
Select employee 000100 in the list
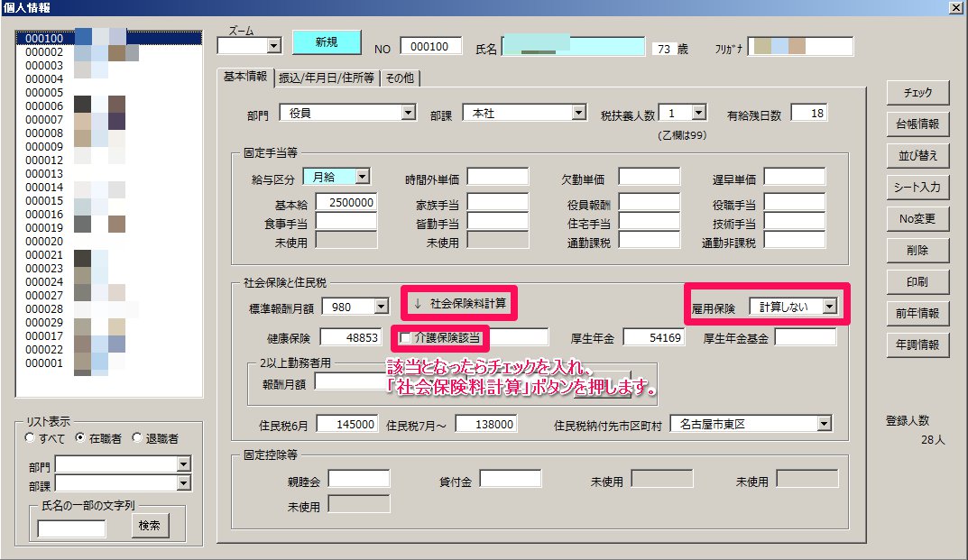(x=108, y=38)
